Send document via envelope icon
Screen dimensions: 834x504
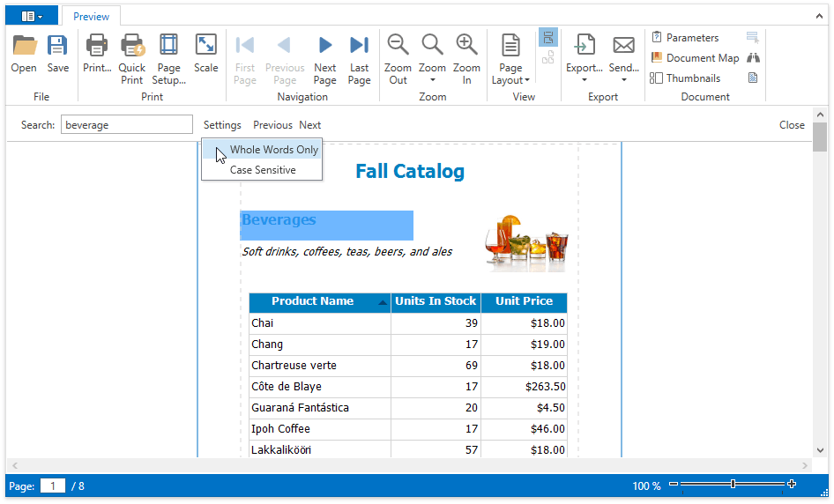[624, 45]
